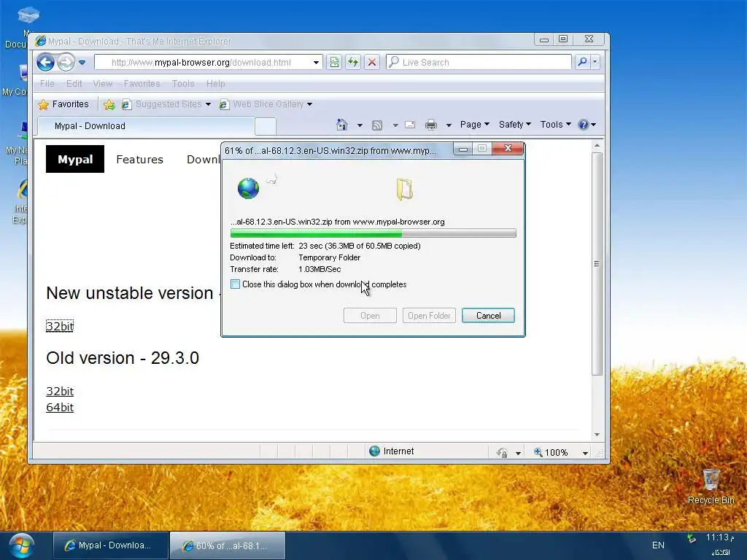Click the Refresh page icon
The width and height of the screenshot is (747, 560).
[353, 63]
